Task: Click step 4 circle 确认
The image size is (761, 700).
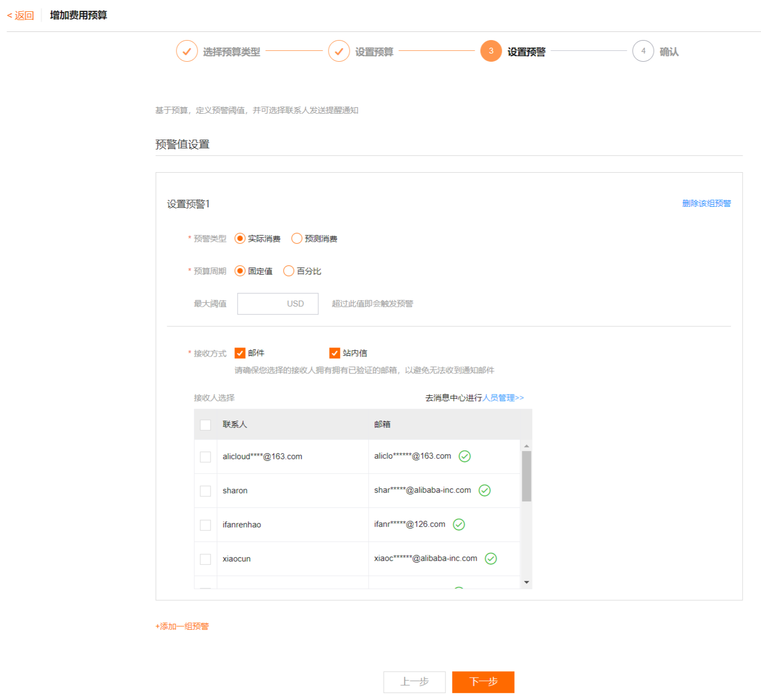Action: (x=643, y=51)
